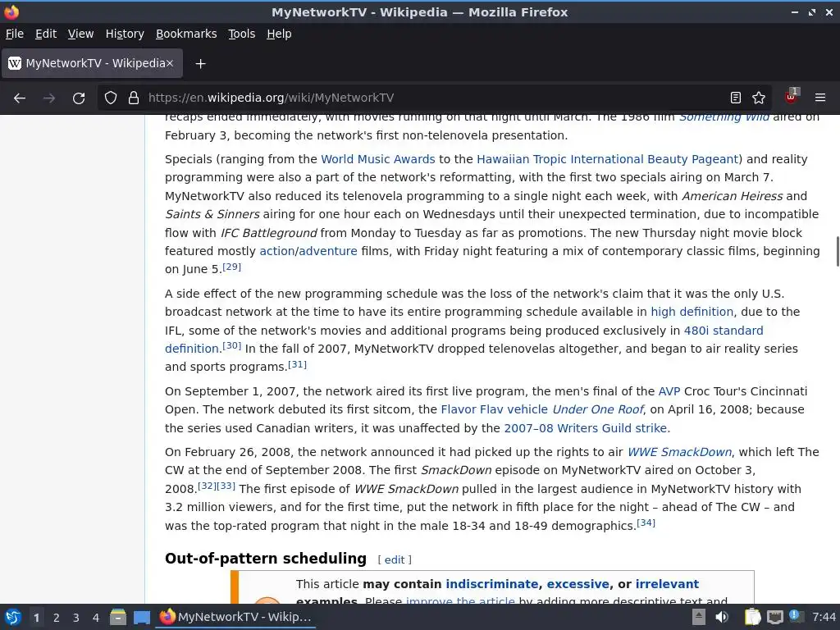Reload the current Wikipedia page
840x630 pixels.
[79, 98]
